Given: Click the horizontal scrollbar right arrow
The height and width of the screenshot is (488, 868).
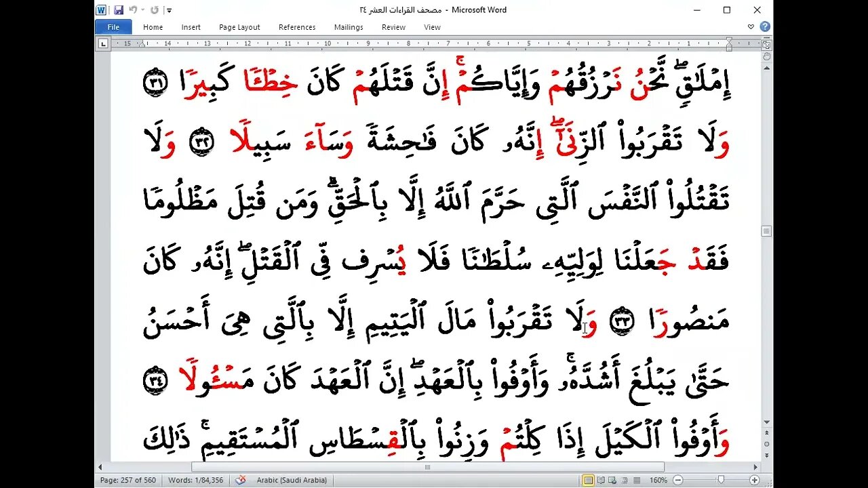Looking at the screenshot, I should [x=755, y=467].
